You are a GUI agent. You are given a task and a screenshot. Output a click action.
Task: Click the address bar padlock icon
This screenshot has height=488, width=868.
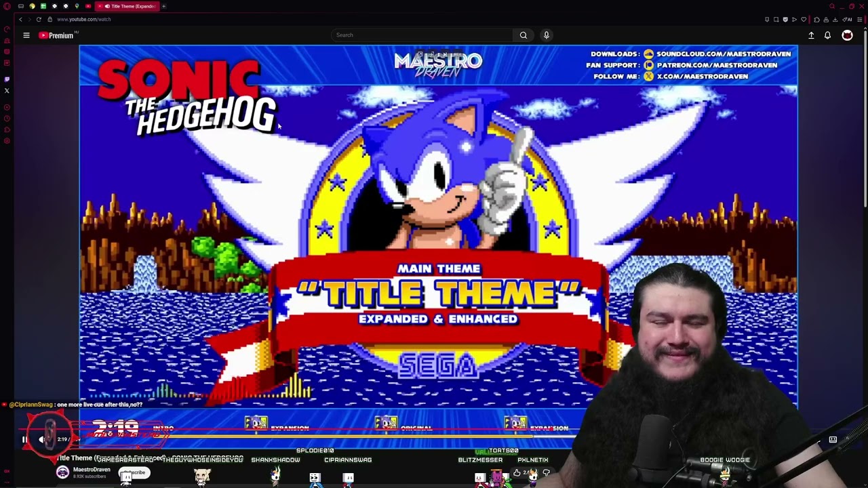(50, 19)
